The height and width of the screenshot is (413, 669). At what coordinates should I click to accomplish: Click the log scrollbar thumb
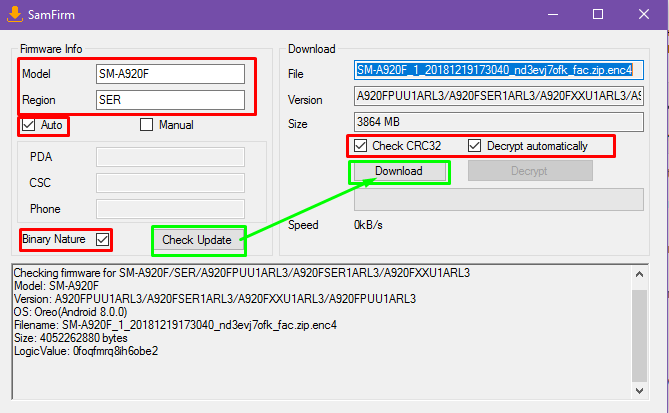click(639, 336)
